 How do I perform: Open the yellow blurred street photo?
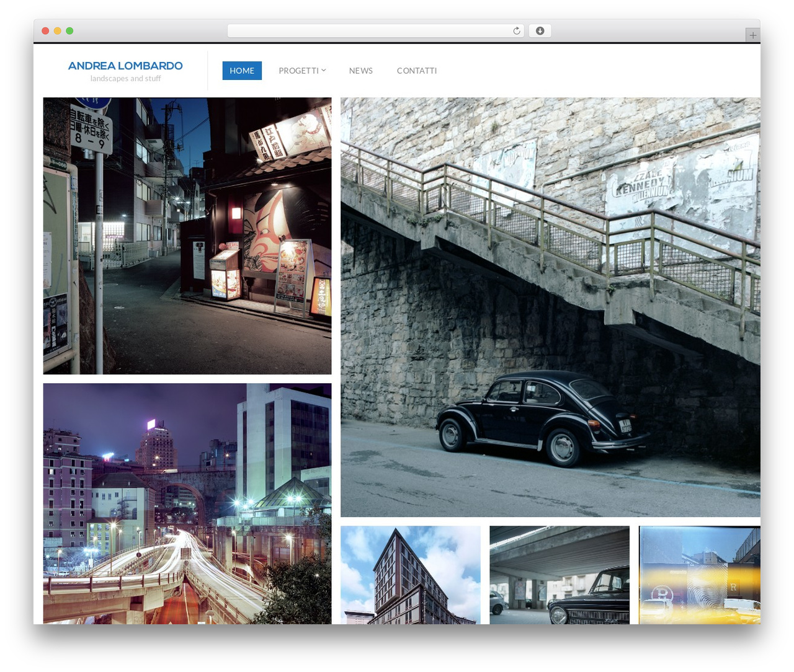[700, 575]
